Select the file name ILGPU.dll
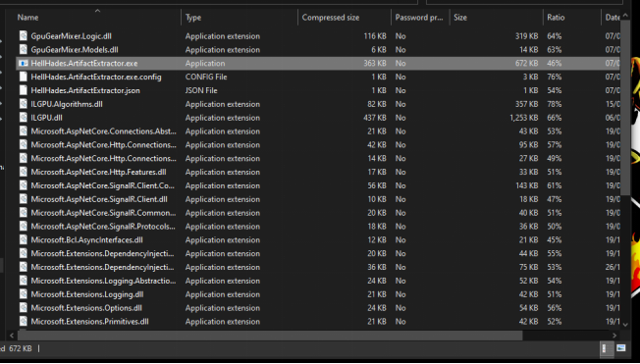This screenshot has width=640, height=364. [46, 118]
